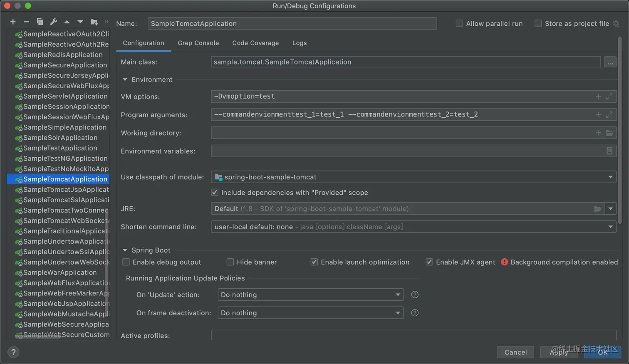The image size is (629, 364).
Task: Open help for On frame deactivation
Action: [x=415, y=313]
